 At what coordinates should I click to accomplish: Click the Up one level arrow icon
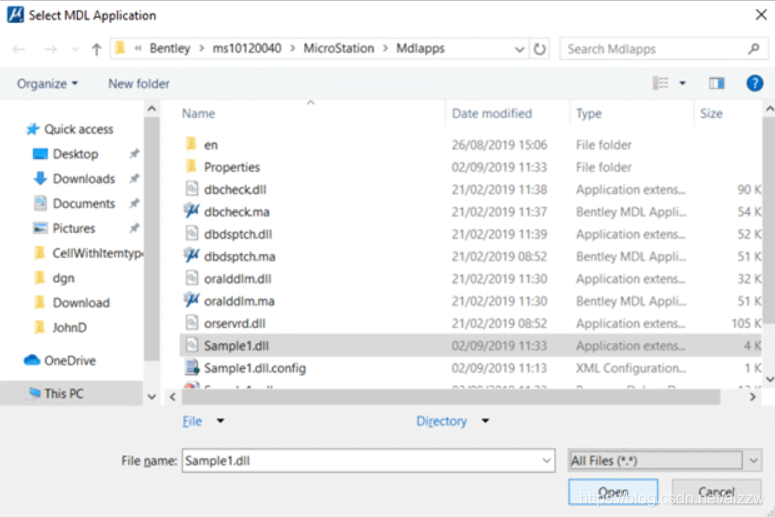coord(97,49)
